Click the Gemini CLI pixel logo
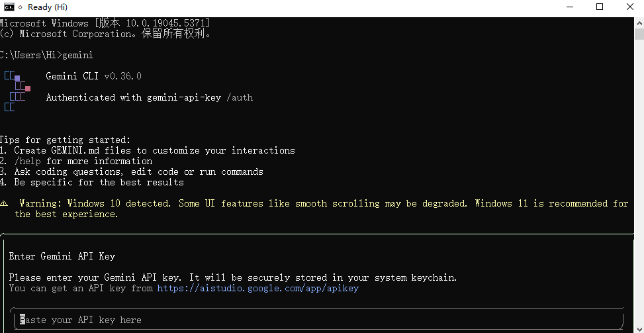Image resolution: width=644 pixels, height=333 pixels. pos(17,91)
